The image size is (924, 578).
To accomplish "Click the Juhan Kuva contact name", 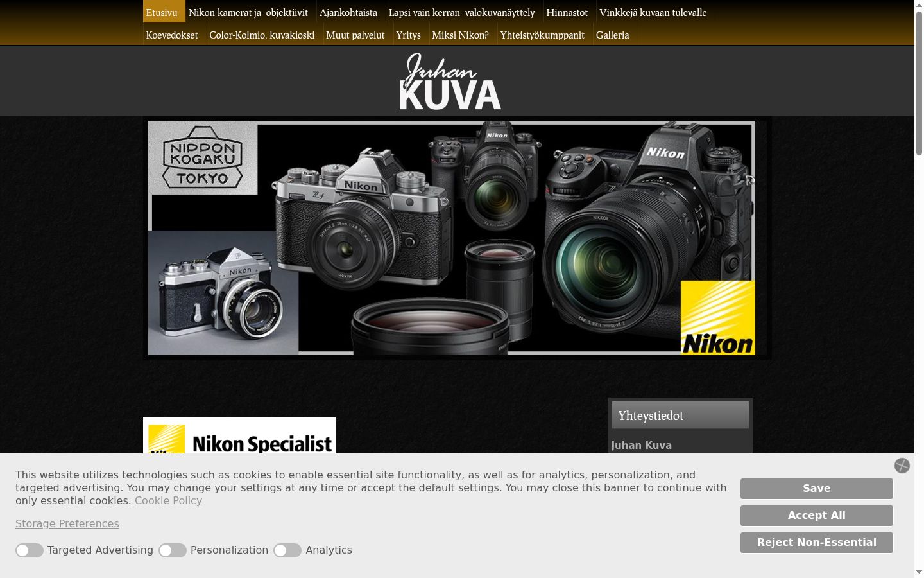I will coord(642,445).
